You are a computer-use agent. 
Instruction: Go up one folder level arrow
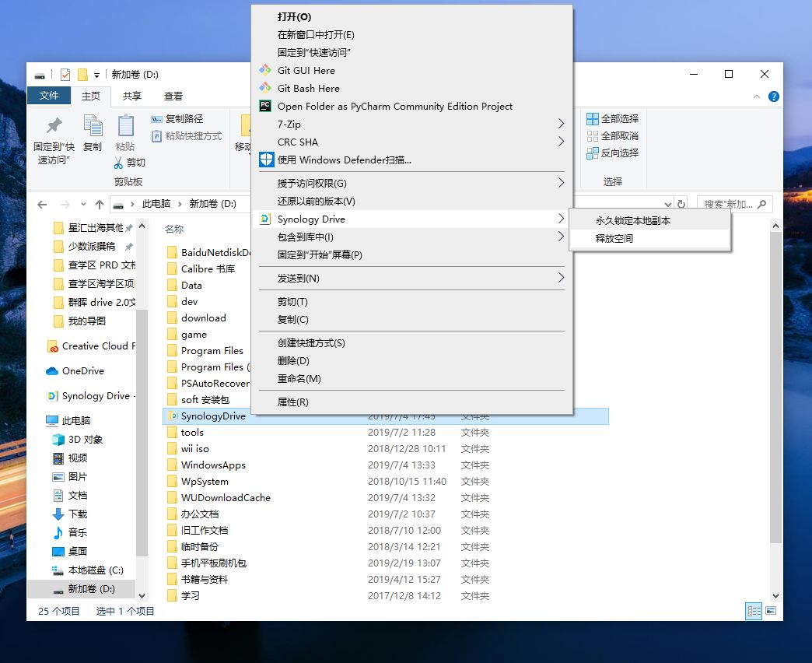(x=100, y=205)
